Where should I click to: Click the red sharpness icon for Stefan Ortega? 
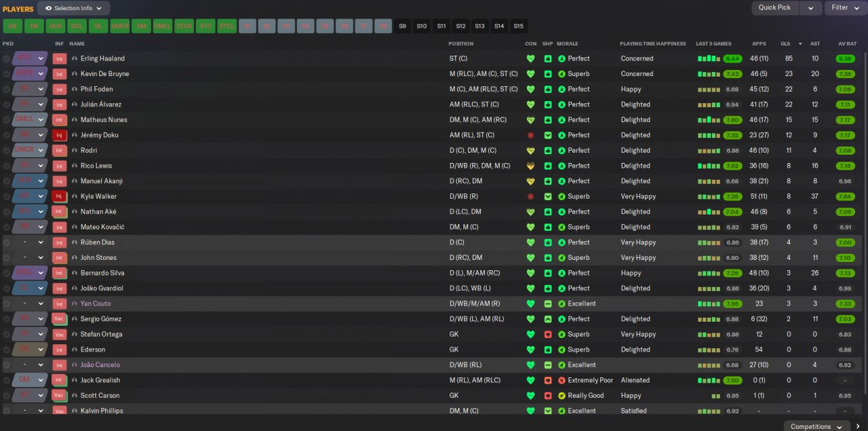[x=548, y=334]
